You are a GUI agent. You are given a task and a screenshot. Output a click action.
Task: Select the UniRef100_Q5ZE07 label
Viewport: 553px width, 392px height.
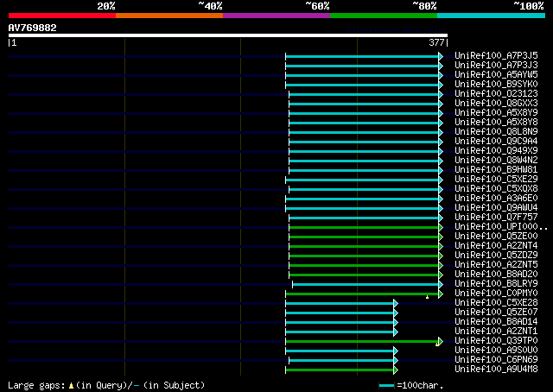click(x=496, y=313)
